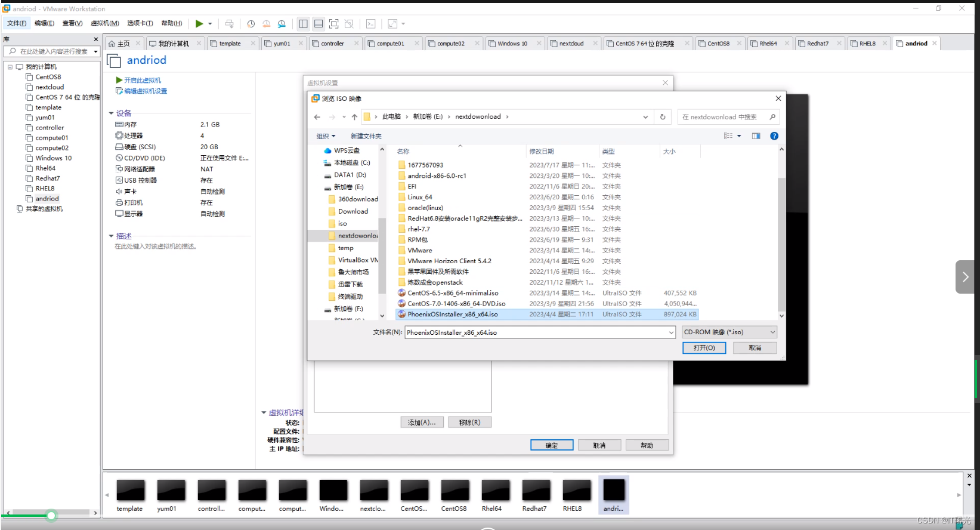Screen dimensions: 980x530
Task: Click the Windo... thumbnail in bottom bar
Action: click(333, 495)
